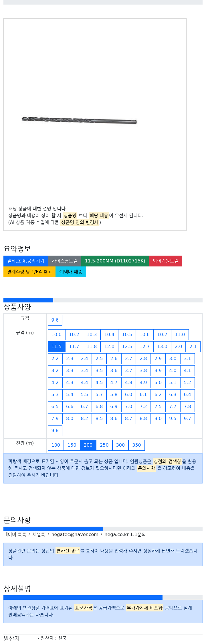This screenshot has width=206, height=644.
Task: Select the active 200 length option
Action: (88, 445)
